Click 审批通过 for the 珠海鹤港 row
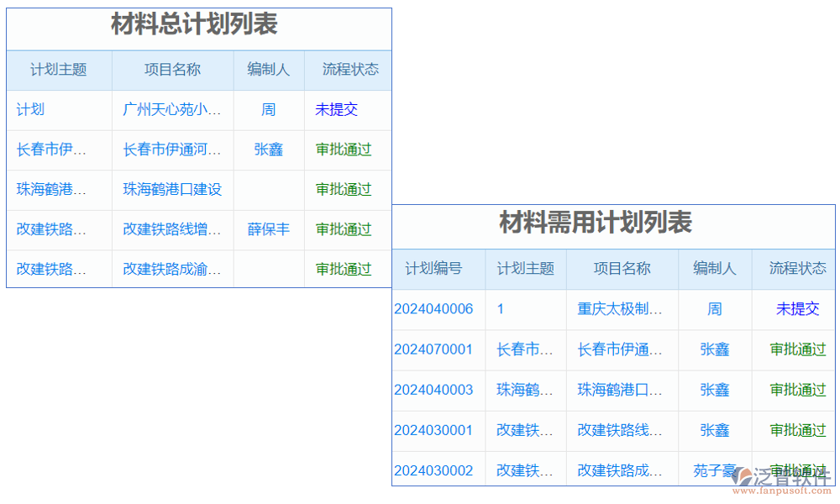This screenshot has height=504, width=840. (344, 189)
